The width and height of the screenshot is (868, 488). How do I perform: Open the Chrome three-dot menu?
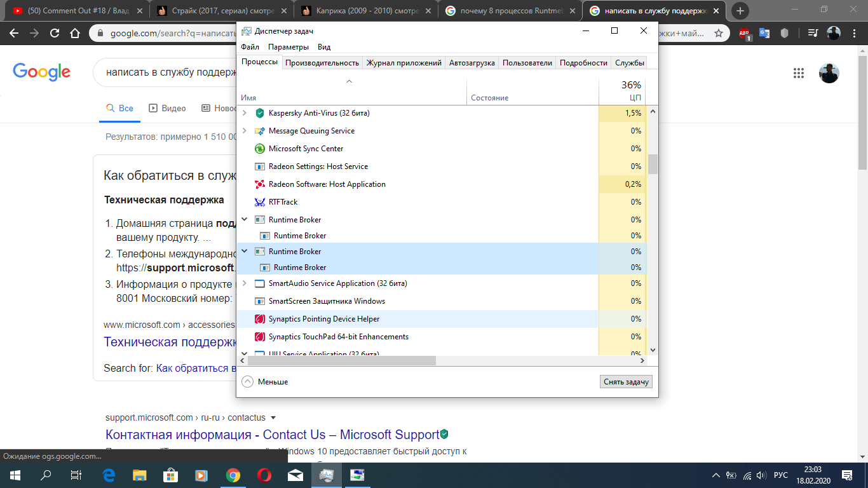[854, 34]
